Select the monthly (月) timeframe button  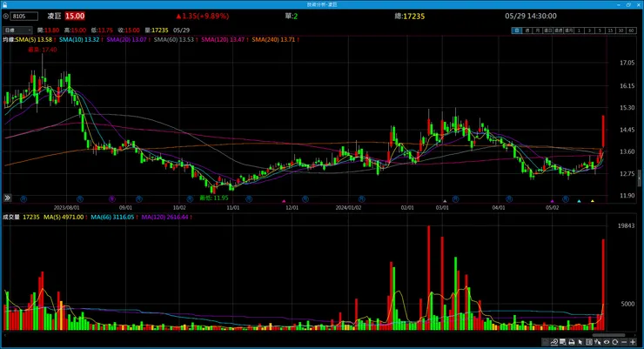pyautogui.click(x=537, y=30)
